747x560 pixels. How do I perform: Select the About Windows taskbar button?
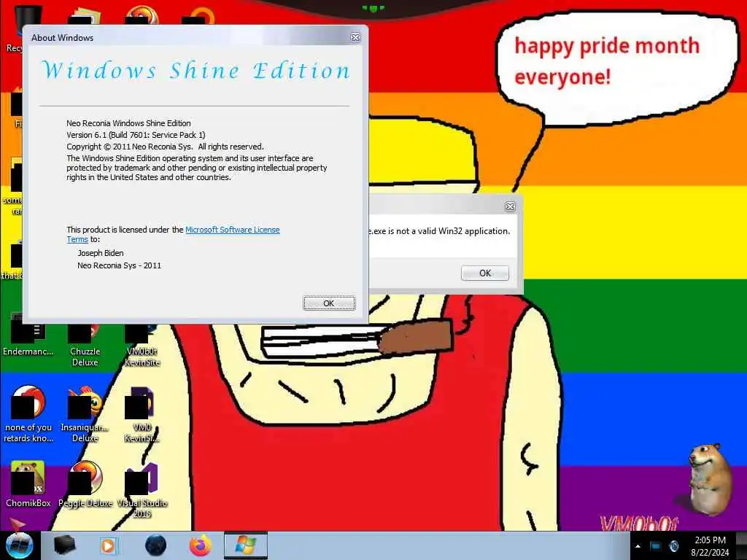pyautogui.click(x=245, y=545)
